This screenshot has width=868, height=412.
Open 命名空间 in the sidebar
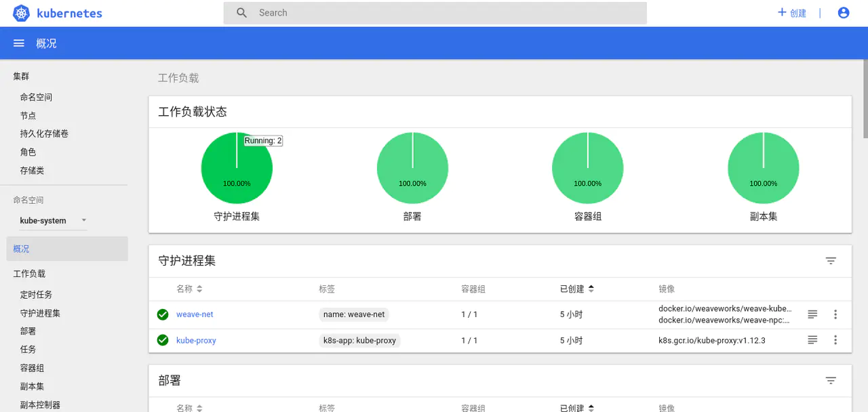coord(36,98)
